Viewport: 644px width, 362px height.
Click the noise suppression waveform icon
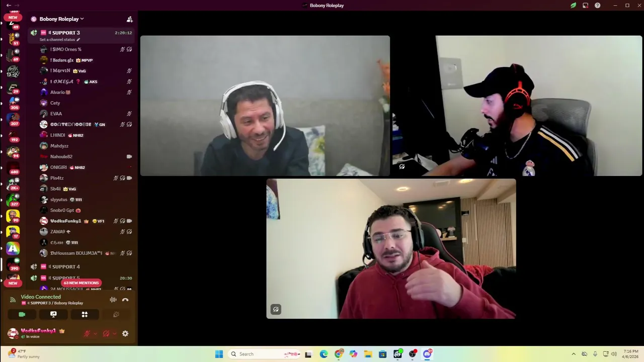pos(113,300)
